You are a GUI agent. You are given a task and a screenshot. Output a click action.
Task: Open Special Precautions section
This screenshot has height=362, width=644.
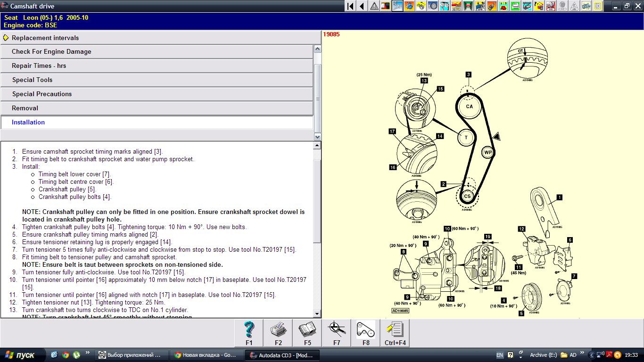point(157,94)
